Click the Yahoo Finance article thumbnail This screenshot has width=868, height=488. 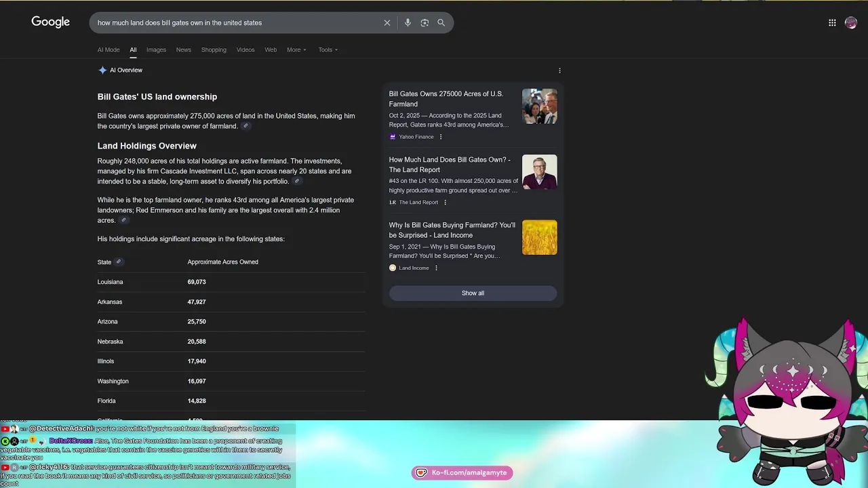point(540,106)
